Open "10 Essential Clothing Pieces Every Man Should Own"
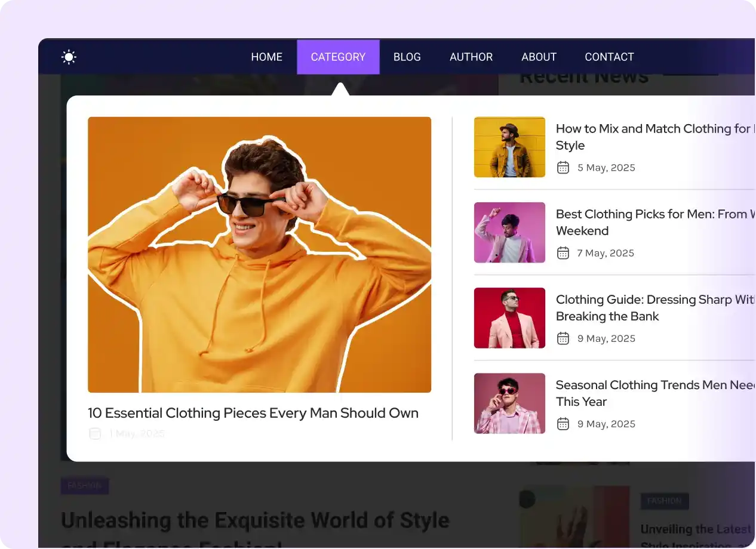756x549 pixels. (253, 413)
